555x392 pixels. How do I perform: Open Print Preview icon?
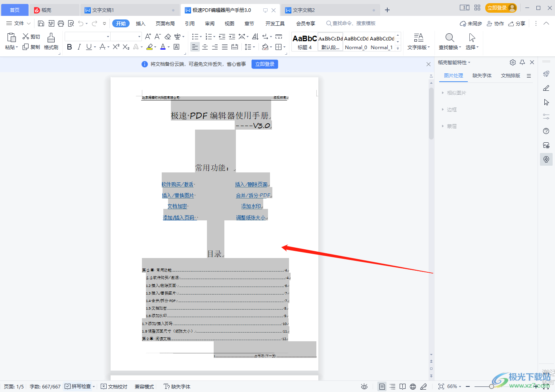coord(71,23)
